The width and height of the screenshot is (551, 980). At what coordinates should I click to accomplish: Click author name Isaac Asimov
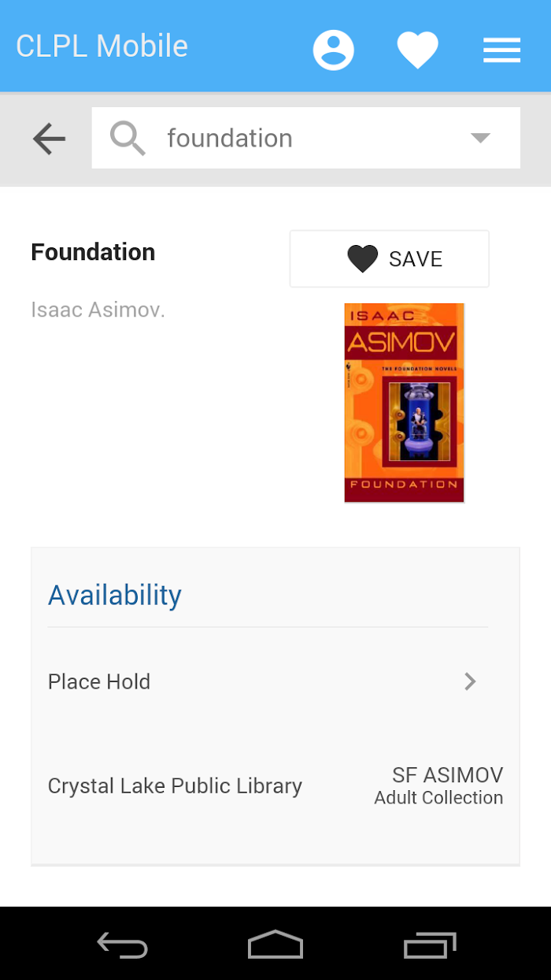(98, 310)
